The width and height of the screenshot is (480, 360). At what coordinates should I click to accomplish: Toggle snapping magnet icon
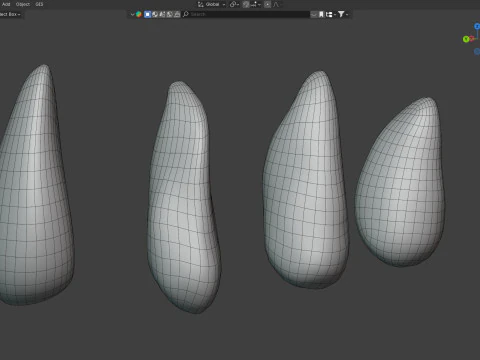(x=246, y=4)
